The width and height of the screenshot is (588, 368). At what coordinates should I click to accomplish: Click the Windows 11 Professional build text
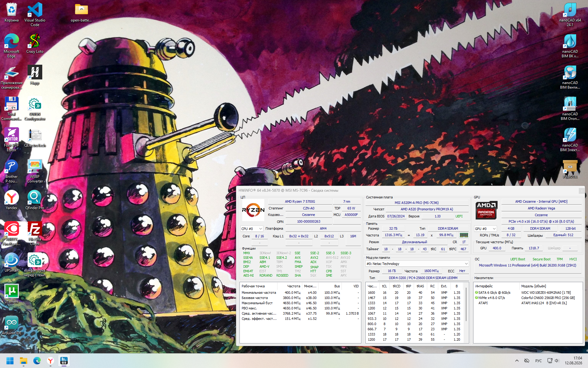pyautogui.click(x=527, y=265)
